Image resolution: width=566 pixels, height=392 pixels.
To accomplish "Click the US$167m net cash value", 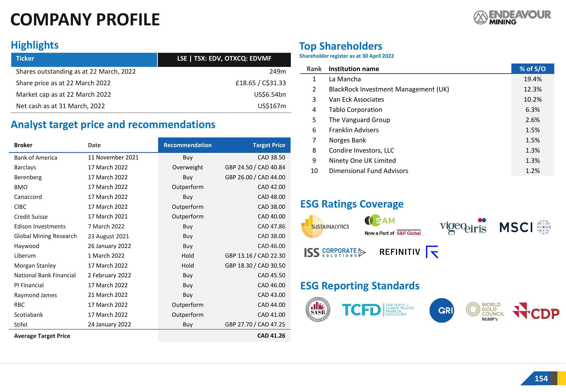I will pyautogui.click(x=272, y=106).
